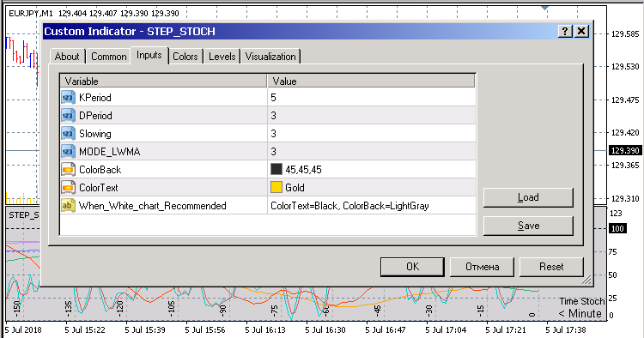Click the Load button
Screen dimensions: 644x338
528,197
